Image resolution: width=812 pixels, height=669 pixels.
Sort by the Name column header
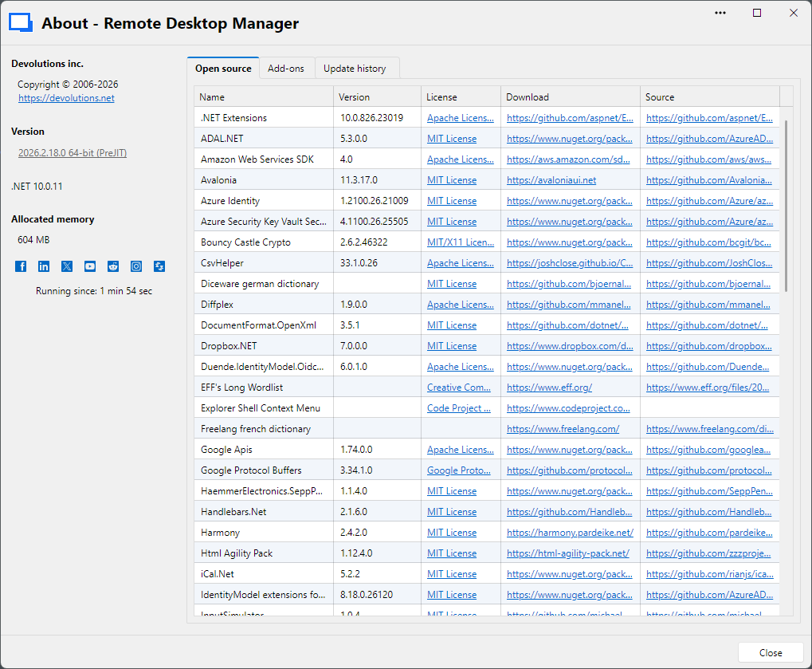point(264,97)
